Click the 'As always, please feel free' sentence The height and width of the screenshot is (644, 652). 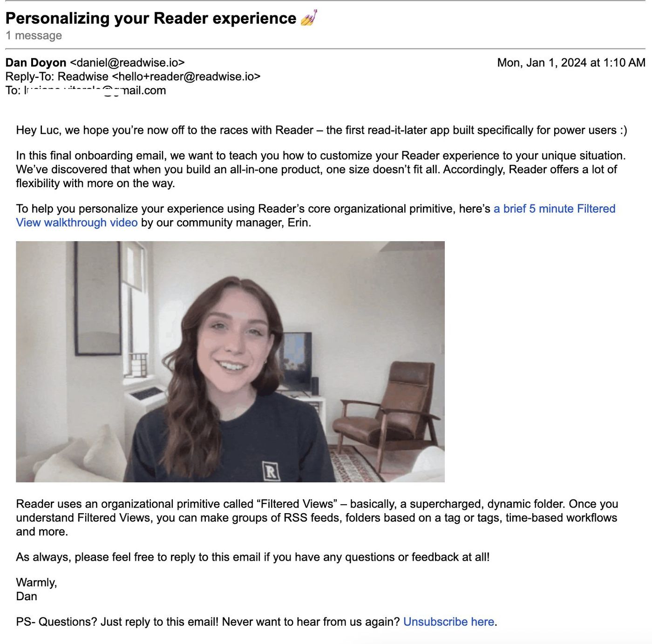tap(253, 557)
